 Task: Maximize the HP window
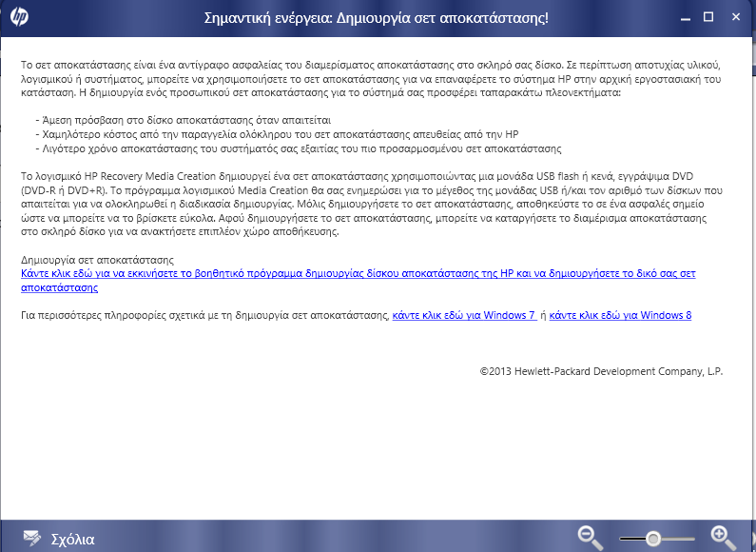pos(708,17)
